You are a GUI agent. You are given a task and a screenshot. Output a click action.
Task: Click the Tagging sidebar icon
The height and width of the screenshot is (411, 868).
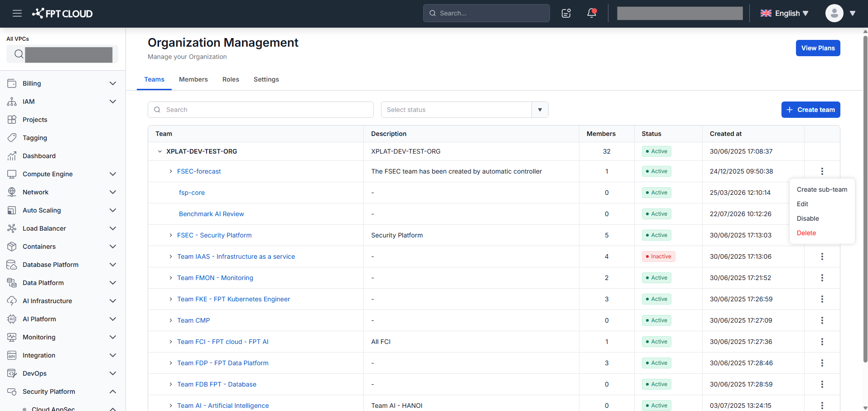pyautogui.click(x=12, y=138)
